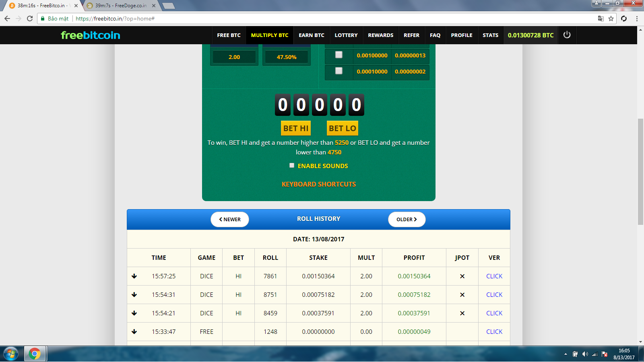This screenshot has width=644, height=362.
Task: Expand the 15:33:47 roll history row
Action: point(134,332)
